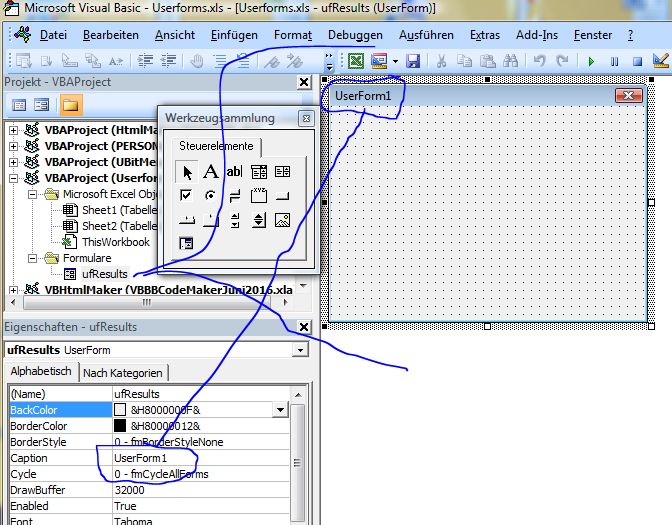
Task: Toggle Folders view in Project panel
Action: pos(71,105)
